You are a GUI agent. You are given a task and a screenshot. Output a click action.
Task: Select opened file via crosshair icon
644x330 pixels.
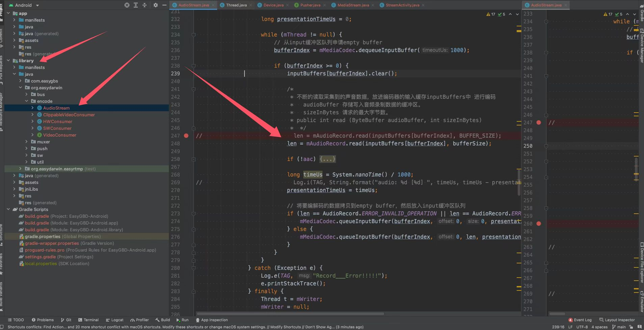click(x=127, y=5)
